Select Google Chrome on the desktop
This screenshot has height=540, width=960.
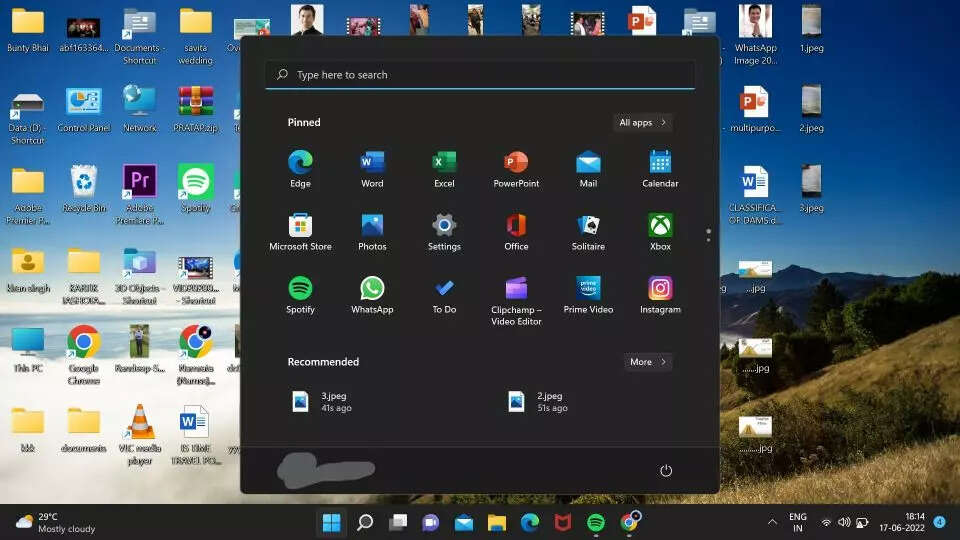pyautogui.click(x=84, y=354)
